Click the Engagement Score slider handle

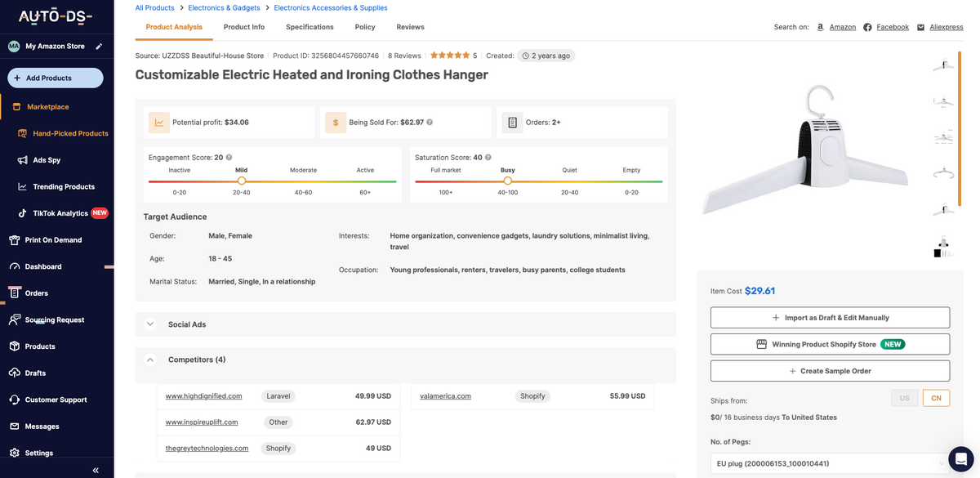(x=242, y=181)
